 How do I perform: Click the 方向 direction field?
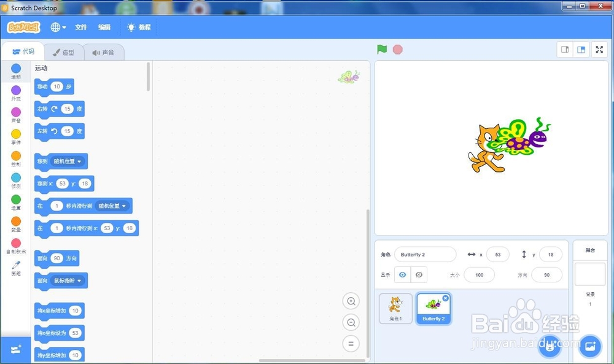click(x=546, y=275)
